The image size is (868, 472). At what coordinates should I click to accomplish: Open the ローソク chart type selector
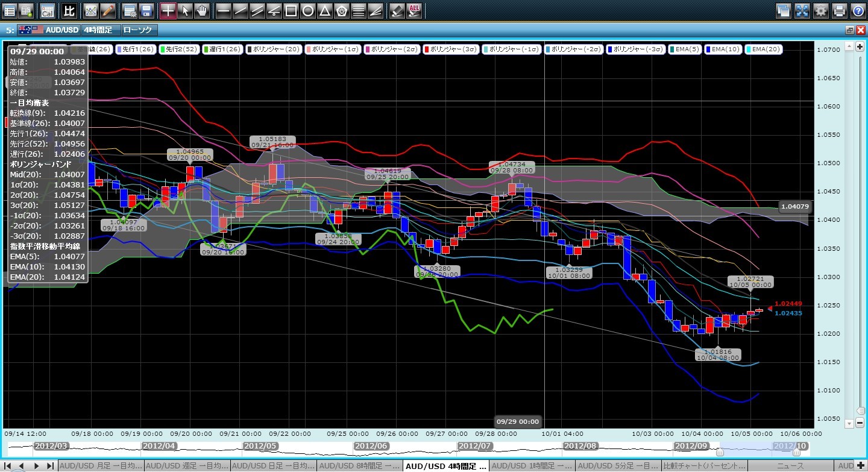(x=138, y=30)
